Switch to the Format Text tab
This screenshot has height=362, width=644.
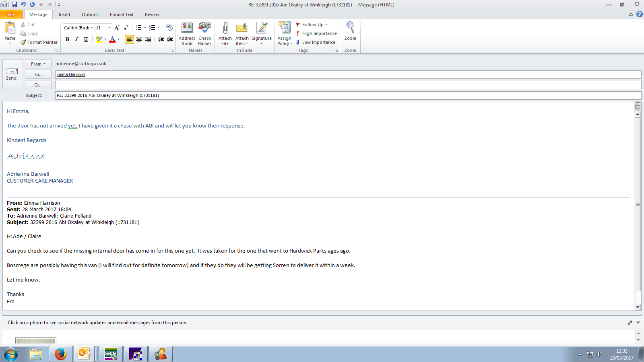pyautogui.click(x=122, y=14)
